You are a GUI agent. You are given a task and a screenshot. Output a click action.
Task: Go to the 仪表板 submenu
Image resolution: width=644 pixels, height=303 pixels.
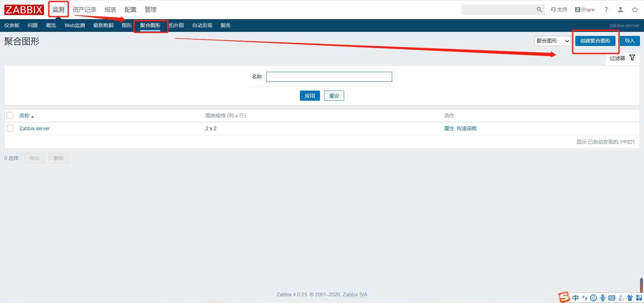pos(12,26)
